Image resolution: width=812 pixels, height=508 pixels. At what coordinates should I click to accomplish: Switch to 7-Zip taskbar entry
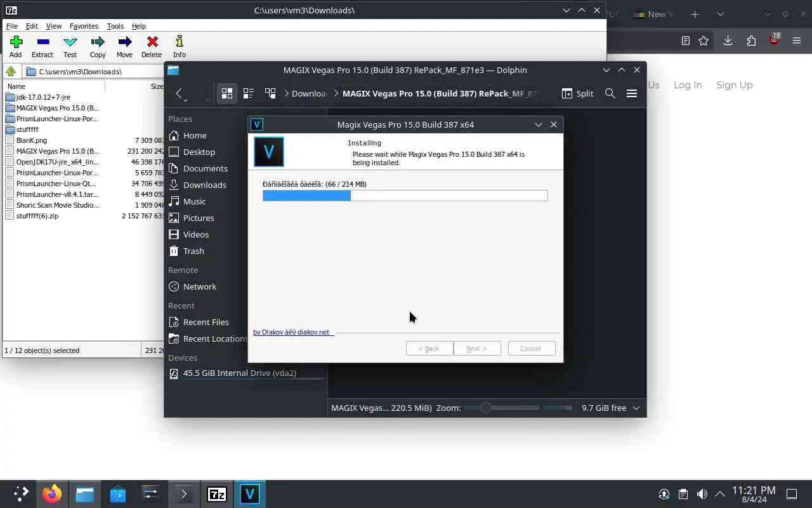[x=217, y=494]
